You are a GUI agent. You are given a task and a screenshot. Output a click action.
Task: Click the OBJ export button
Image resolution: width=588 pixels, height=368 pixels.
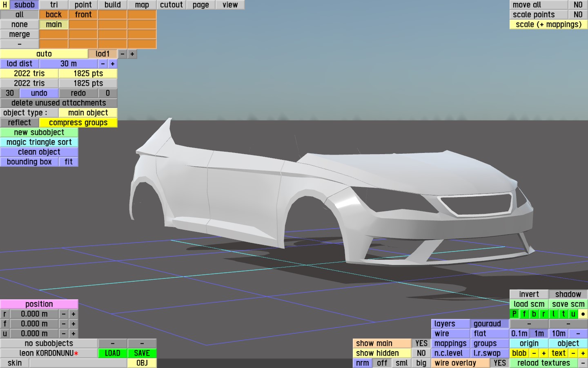142,363
